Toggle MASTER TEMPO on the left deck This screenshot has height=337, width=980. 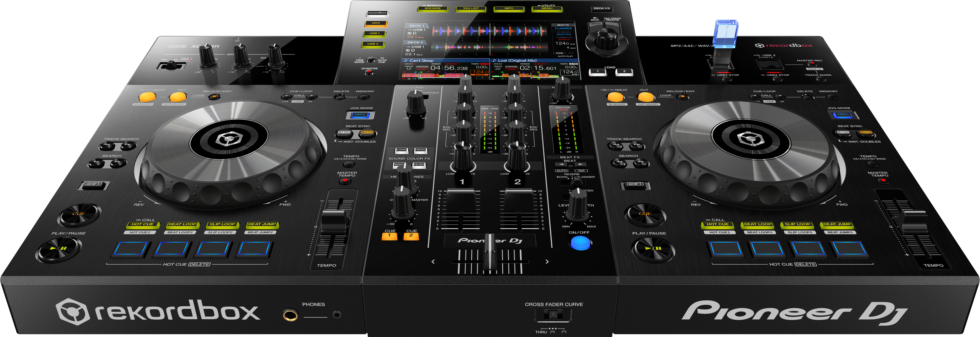[x=345, y=181]
